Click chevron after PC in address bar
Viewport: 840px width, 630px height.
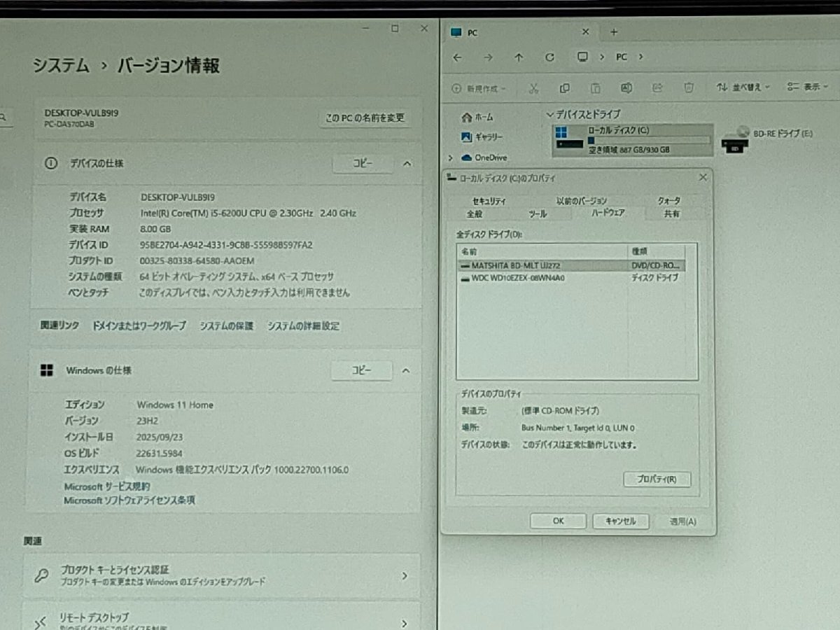(x=640, y=57)
